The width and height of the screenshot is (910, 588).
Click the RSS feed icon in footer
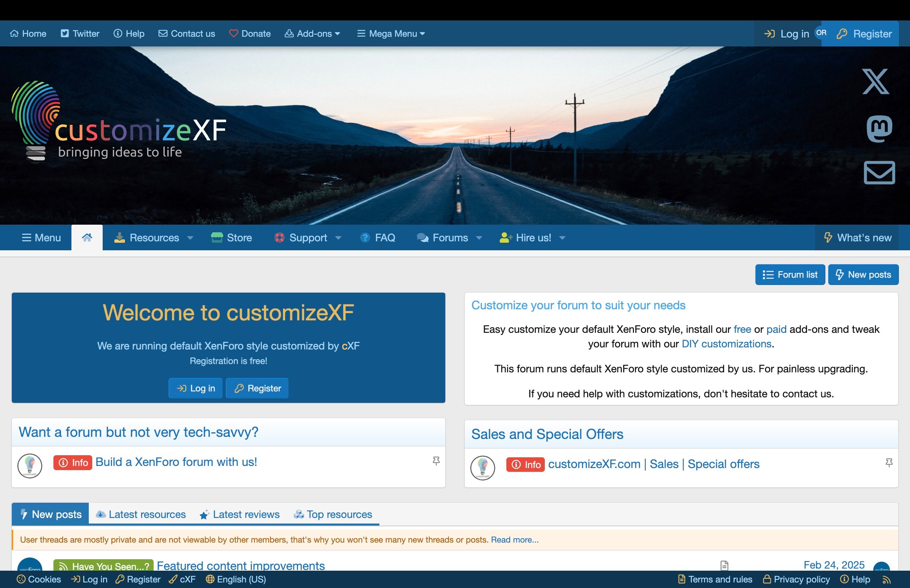click(x=887, y=580)
